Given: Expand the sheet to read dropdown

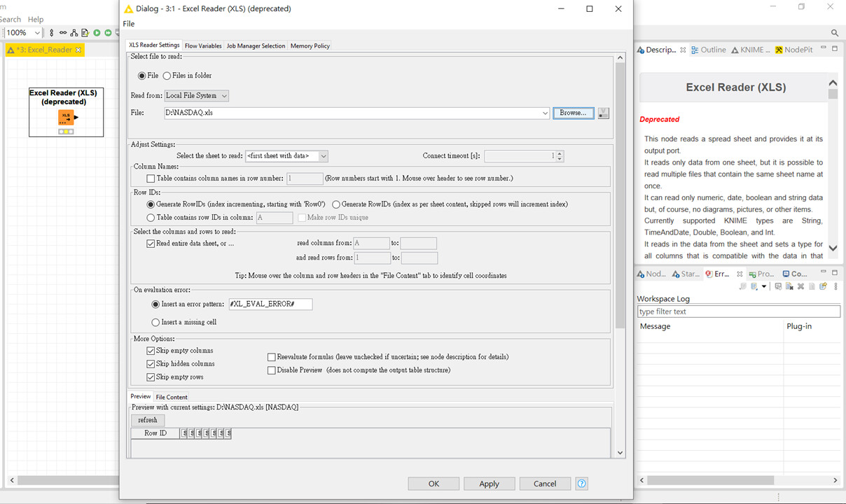Looking at the screenshot, I should pos(286,156).
